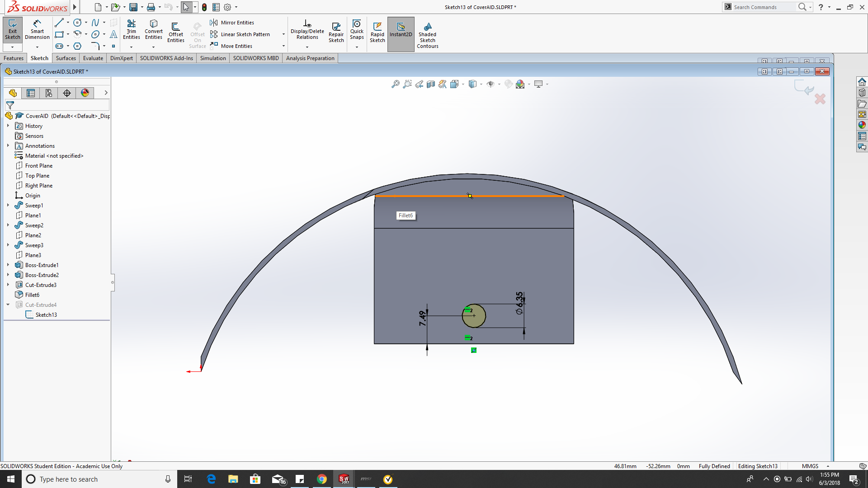
Task: Expand the Sweep1 feature node
Action: pyautogui.click(x=8, y=206)
